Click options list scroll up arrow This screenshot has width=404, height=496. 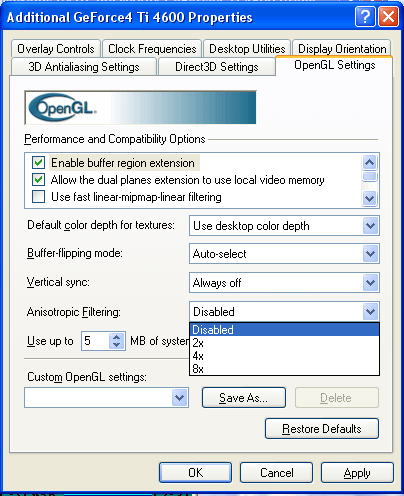click(x=370, y=162)
